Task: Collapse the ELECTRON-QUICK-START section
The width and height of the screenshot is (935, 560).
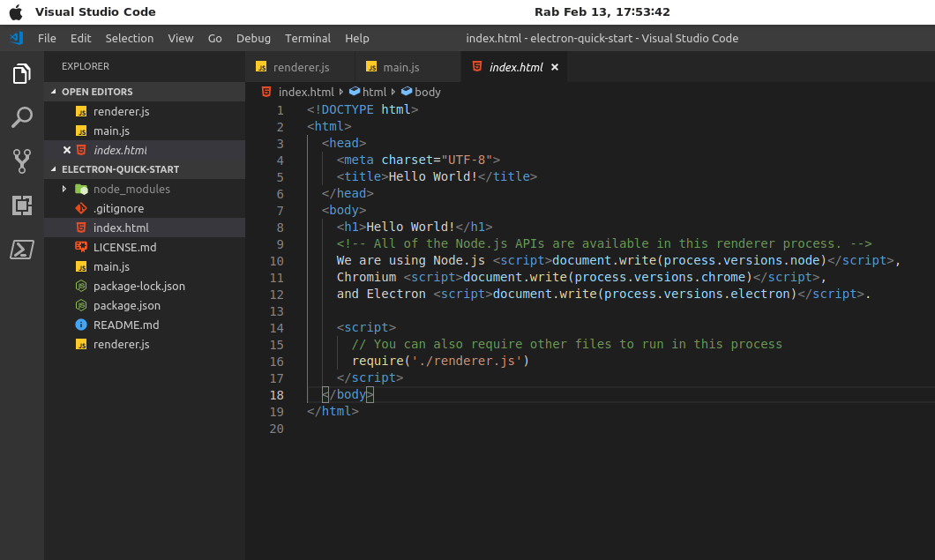Action: tap(54, 169)
